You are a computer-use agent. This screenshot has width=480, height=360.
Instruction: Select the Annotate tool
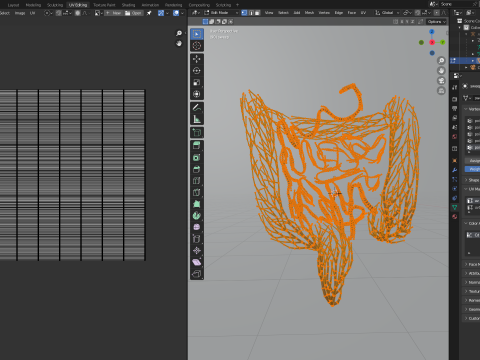(197, 107)
